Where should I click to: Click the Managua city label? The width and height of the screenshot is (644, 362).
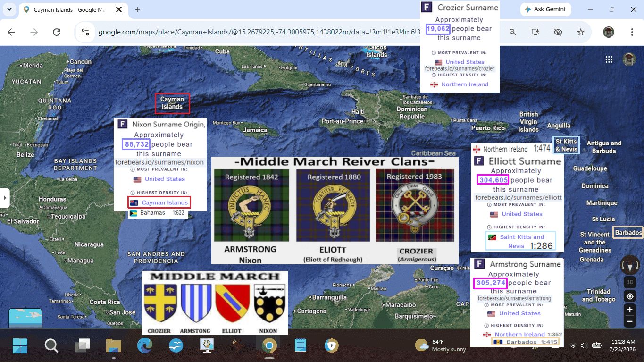point(80,261)
